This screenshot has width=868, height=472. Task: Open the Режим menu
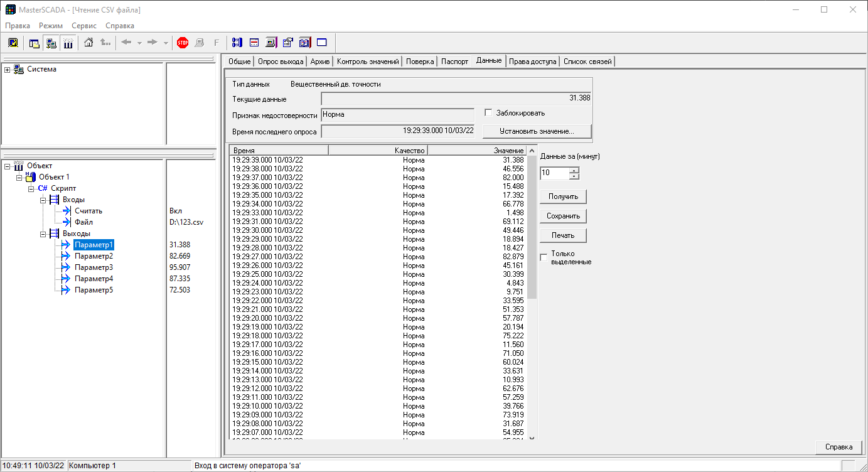click(51, 26)
